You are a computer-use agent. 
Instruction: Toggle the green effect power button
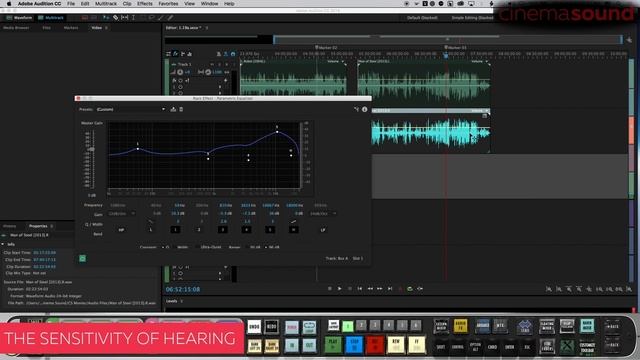click(x=82, y=258)
